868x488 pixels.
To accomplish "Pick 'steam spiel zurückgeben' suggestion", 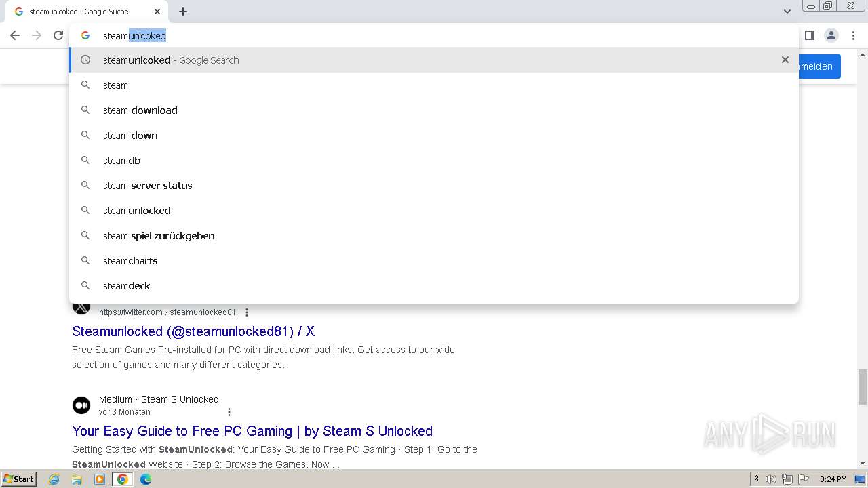I will (x=434, y=235).
